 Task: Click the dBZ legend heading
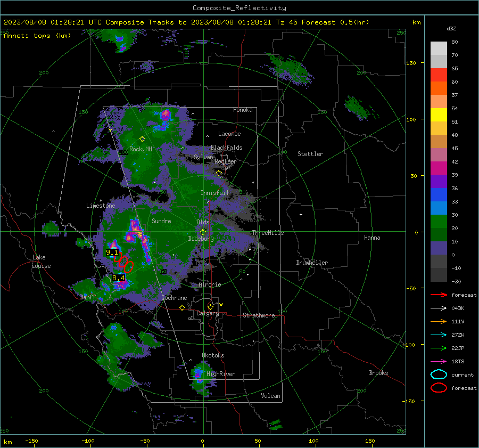pyautogui.click(x=451, y=28)
